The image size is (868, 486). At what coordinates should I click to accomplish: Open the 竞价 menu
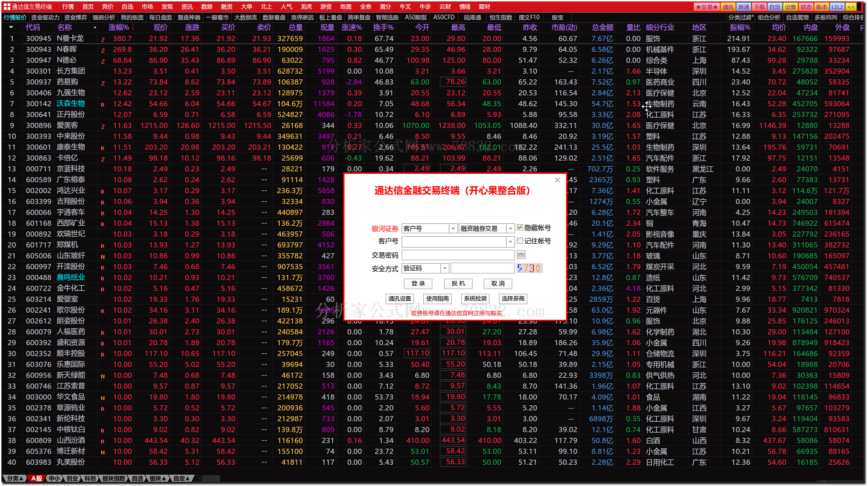tap(108, 7)
